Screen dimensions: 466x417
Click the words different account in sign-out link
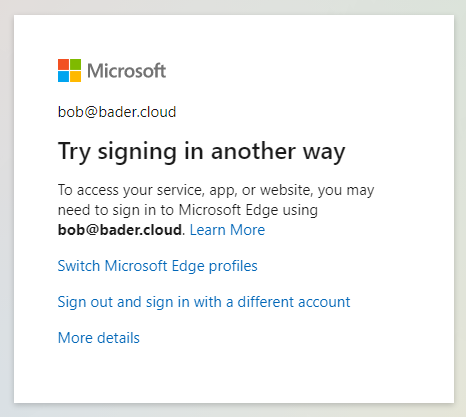tap(294, 302)
